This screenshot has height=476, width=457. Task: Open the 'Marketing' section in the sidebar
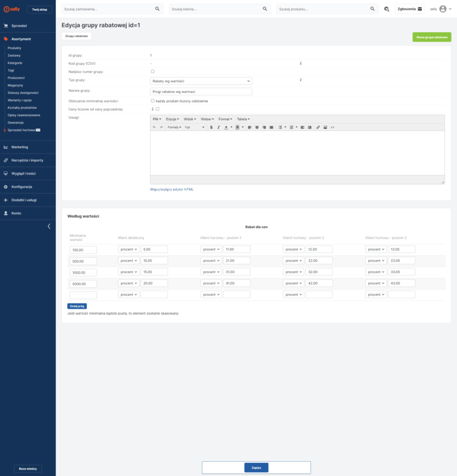20,147
